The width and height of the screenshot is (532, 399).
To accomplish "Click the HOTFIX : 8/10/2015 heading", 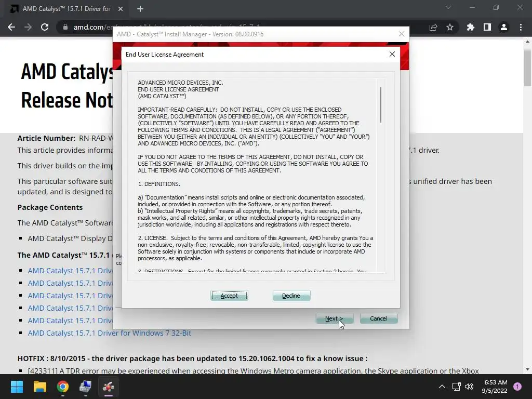I will click(192, 358).
